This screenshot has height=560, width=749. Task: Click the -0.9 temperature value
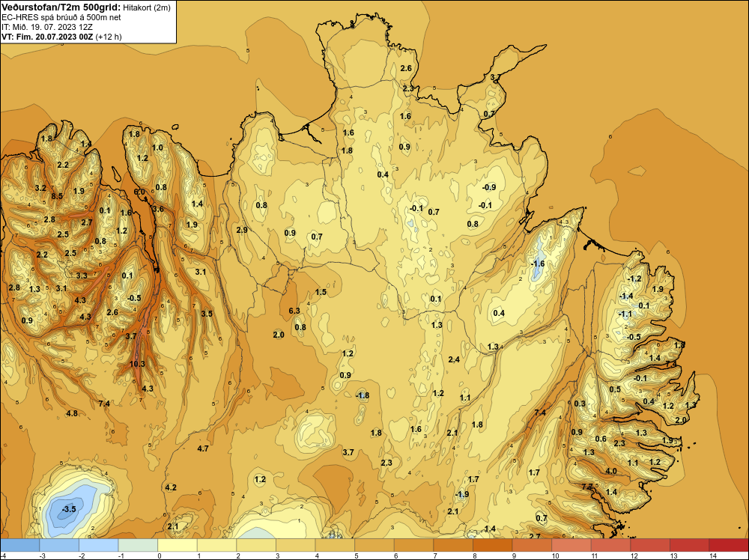point(488,188)
